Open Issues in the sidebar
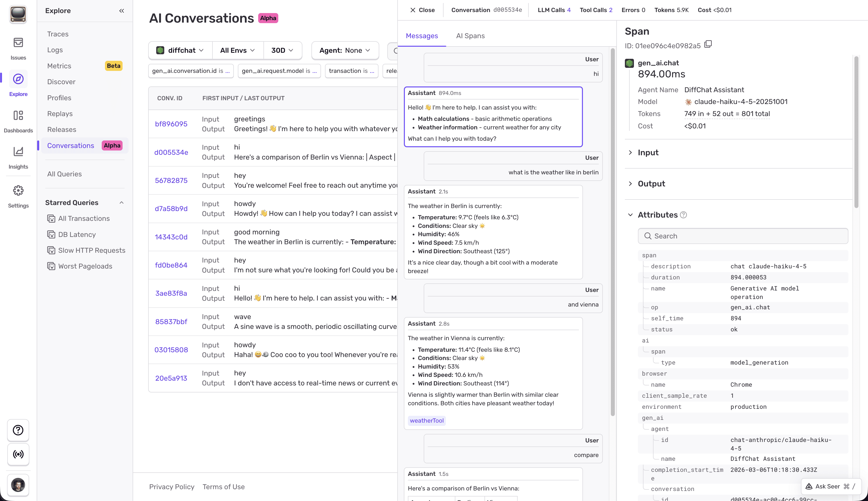 click(18, 48)
